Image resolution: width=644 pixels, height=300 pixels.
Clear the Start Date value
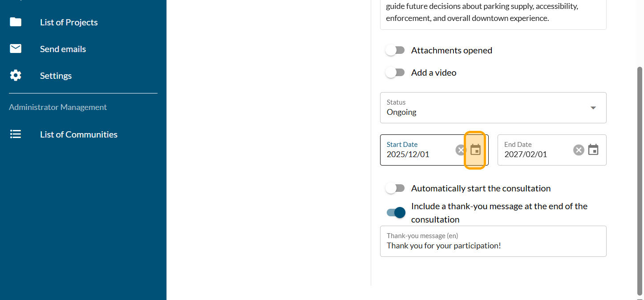click(x=461, y=150)
